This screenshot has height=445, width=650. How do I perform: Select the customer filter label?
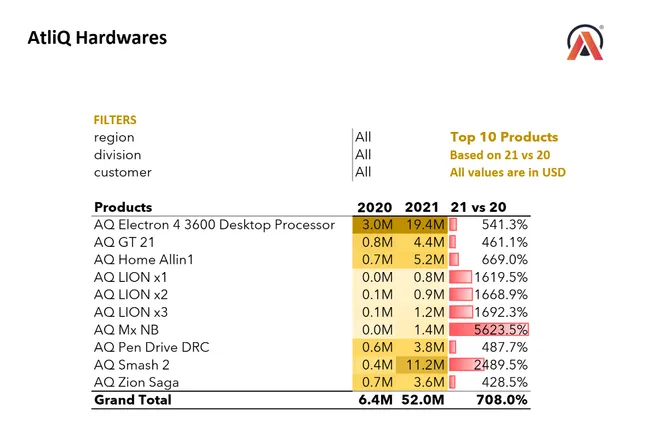123,172
